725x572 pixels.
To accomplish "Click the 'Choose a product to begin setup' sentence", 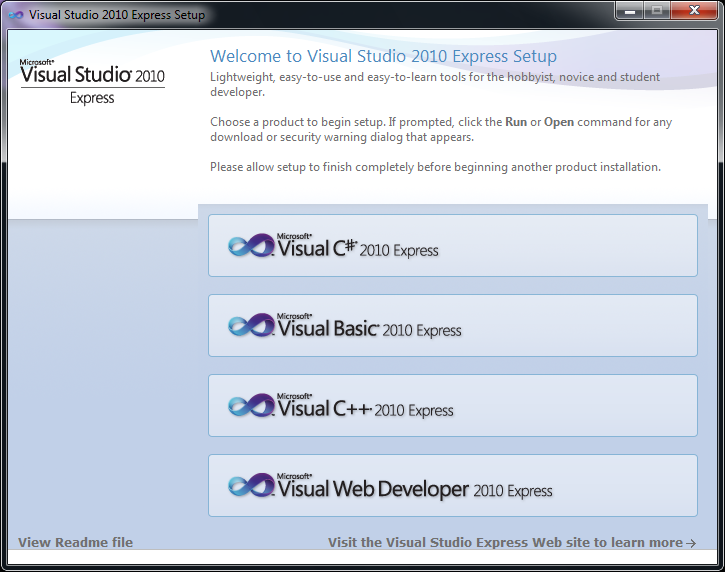I will click(x=441, y=129).
